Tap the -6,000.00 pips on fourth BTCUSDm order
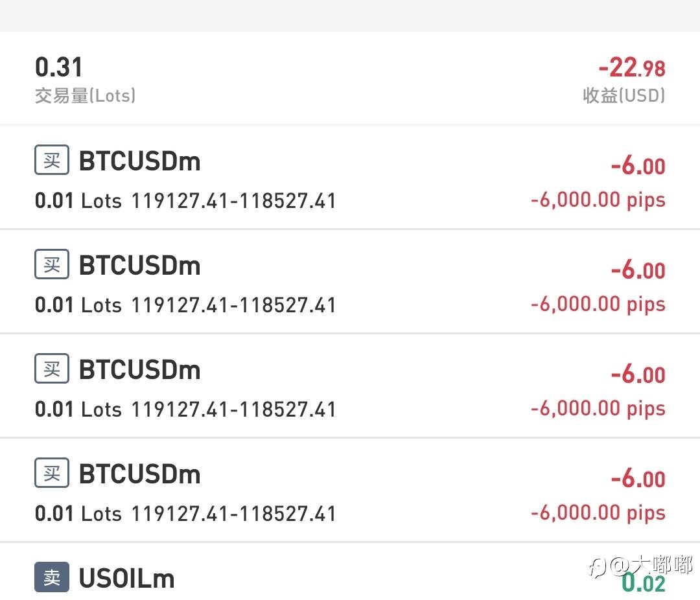This screenshot has width=700, height=600. [598, 513]
